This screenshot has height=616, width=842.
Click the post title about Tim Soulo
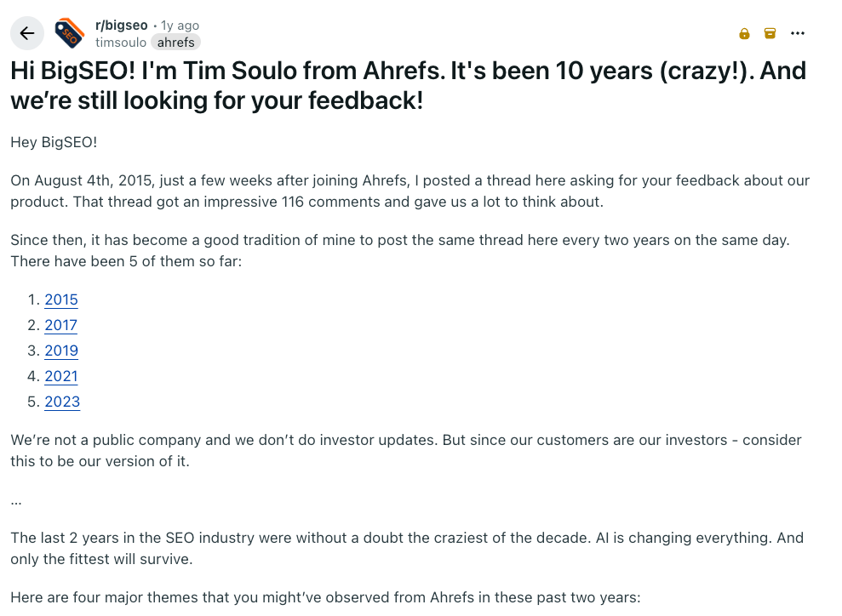click(408, 86)
